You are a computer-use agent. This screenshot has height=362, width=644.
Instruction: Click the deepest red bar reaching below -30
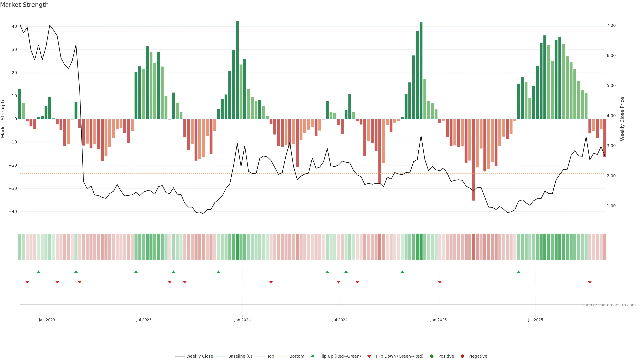click(473, 160)
